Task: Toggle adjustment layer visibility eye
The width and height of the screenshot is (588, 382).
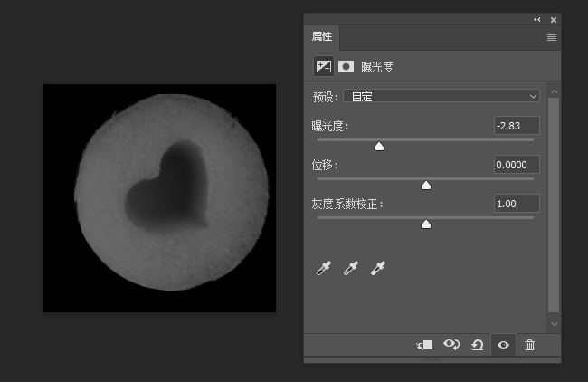Action: 503,345
